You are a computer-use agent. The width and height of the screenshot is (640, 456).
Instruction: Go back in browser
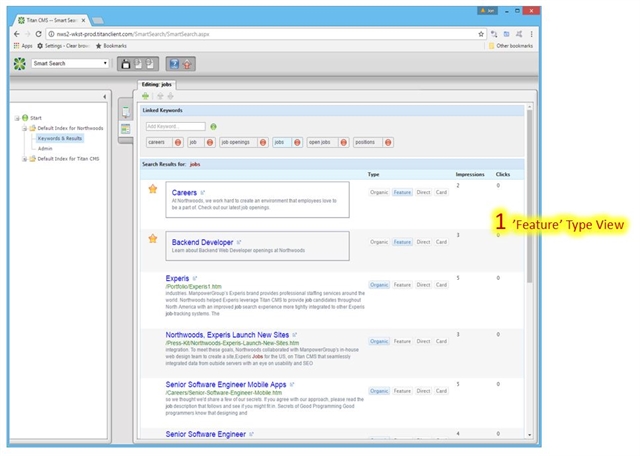point(16,34)
